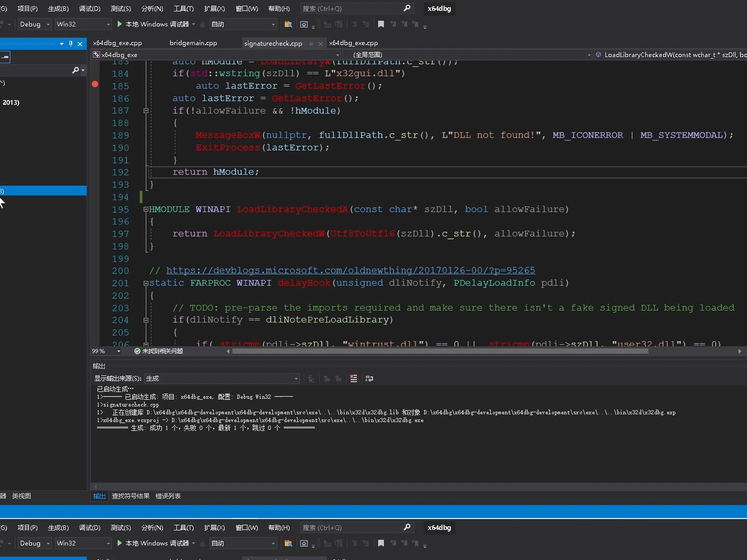Expand the 显示输出来源 output source dropdown

(296, 379)
